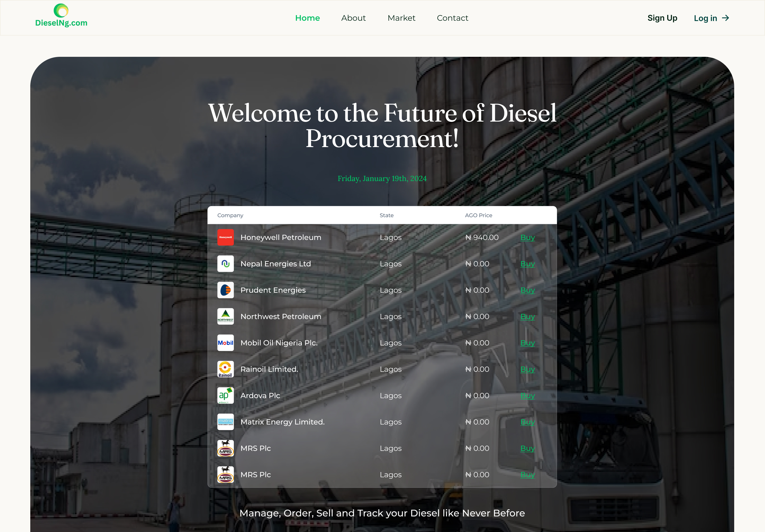Click the Ardova Plc name
The width and height of the screenshot is (765, 532).
click(x=260, y=396)
